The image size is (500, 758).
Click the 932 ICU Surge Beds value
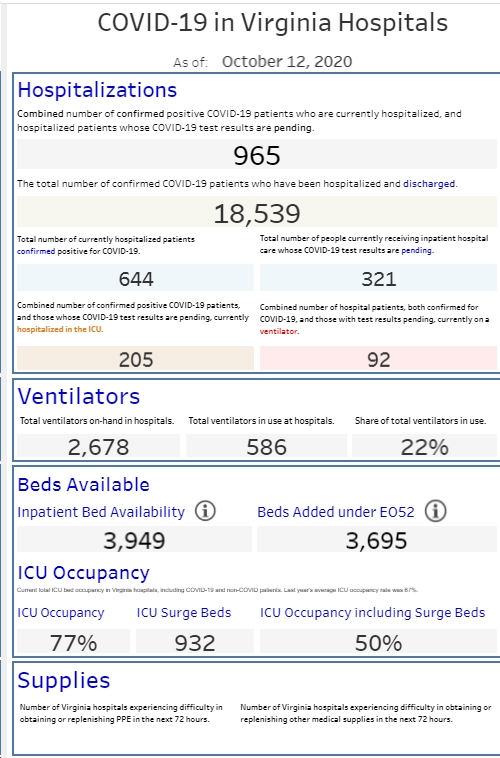pos(195,642)
